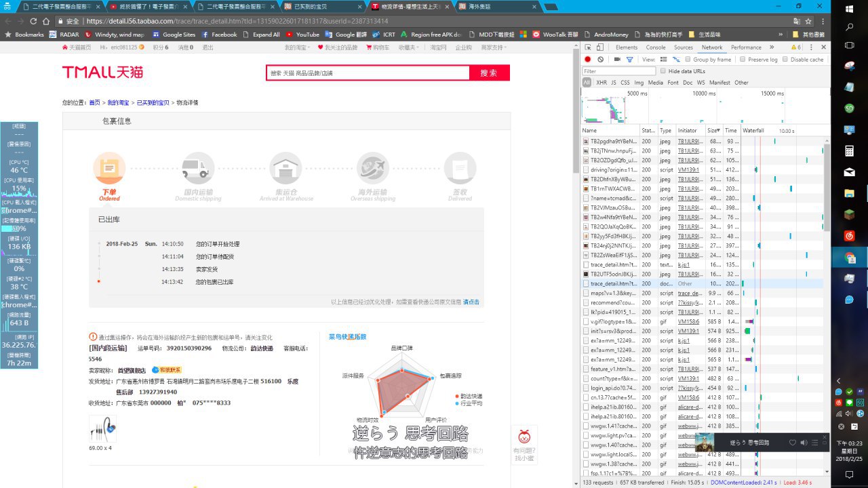Switch to large request rows view
The image size is (868, 488).
pyautogui.click(x=664, y=60)
